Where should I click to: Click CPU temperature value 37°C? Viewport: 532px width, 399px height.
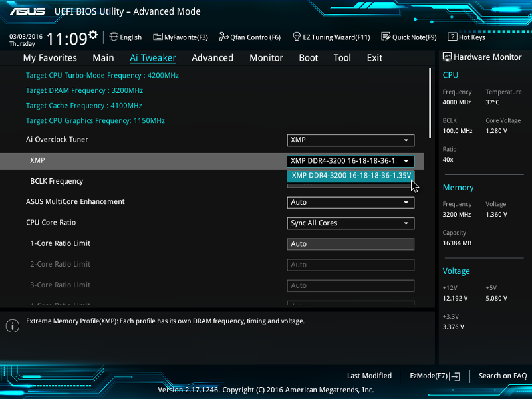[492, 102]
